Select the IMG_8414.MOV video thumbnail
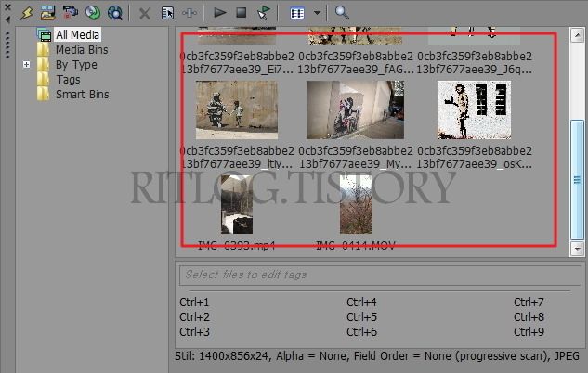This screenshot has width=588, height=373. [x=356, y=204]
